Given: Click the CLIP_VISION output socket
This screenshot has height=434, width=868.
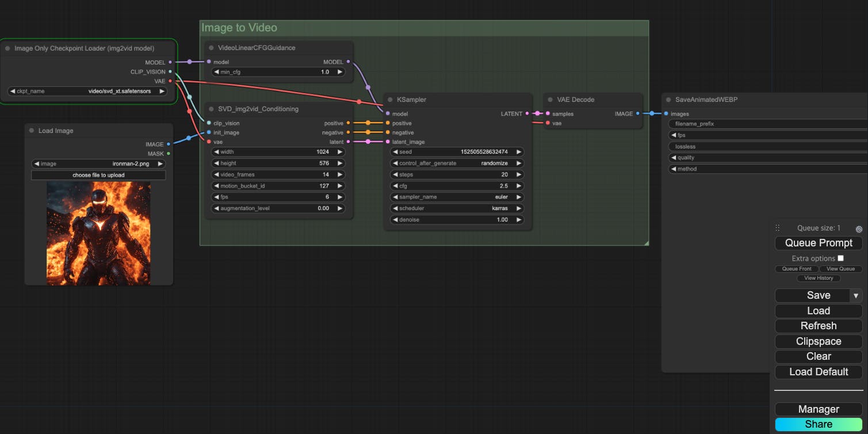Looking at the screenshot, I should 170,72.
